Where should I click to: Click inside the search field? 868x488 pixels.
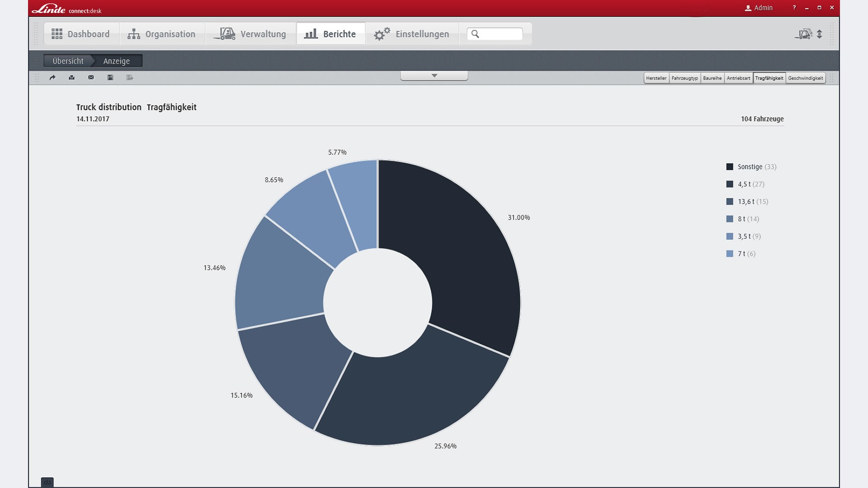(495, 33)
